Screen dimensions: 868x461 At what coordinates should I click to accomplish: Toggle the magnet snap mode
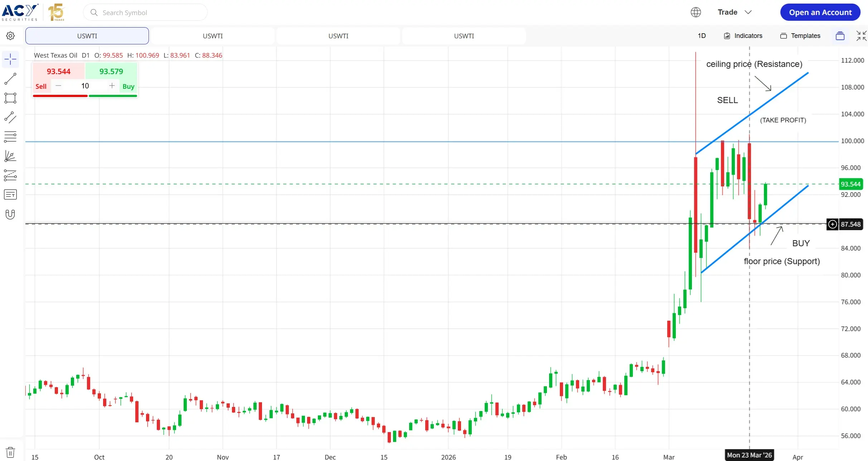[10, 214]
